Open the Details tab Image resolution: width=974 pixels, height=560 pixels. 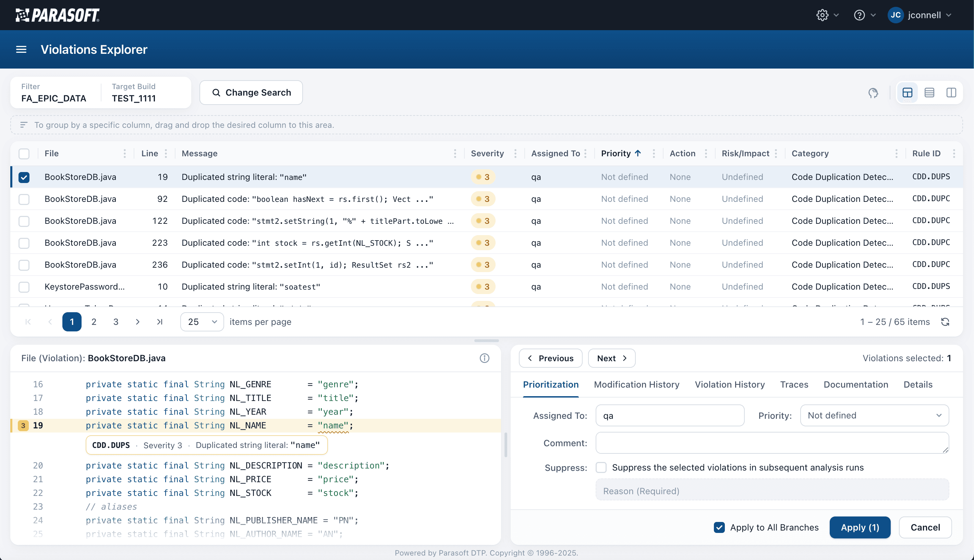[x=917, y=385]
